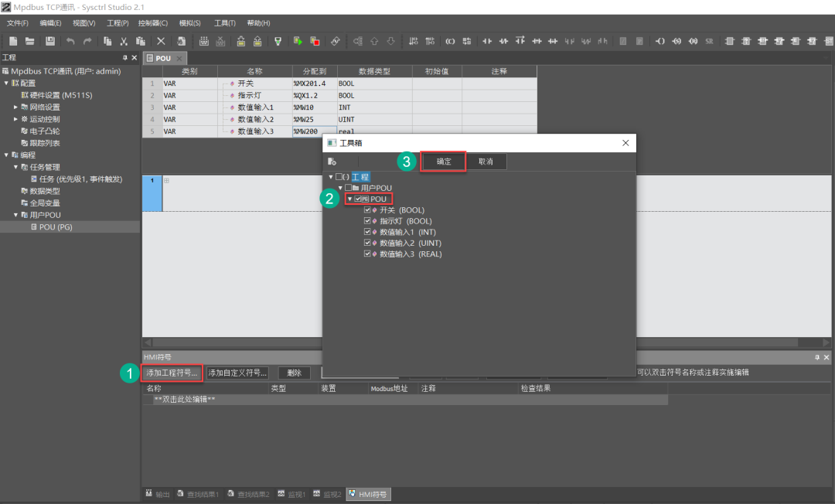
Task: Collapse 用户POU node in project tree
Action: coord(16,215)
